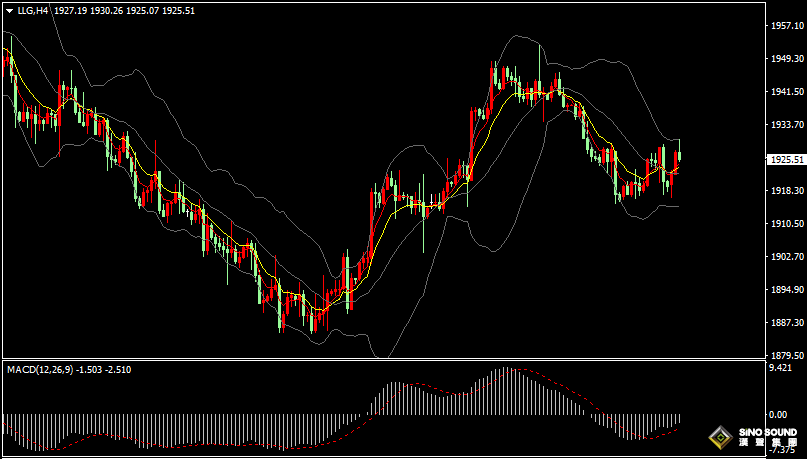Click the Sino Sound diamond logo icon

pos(720,438)
